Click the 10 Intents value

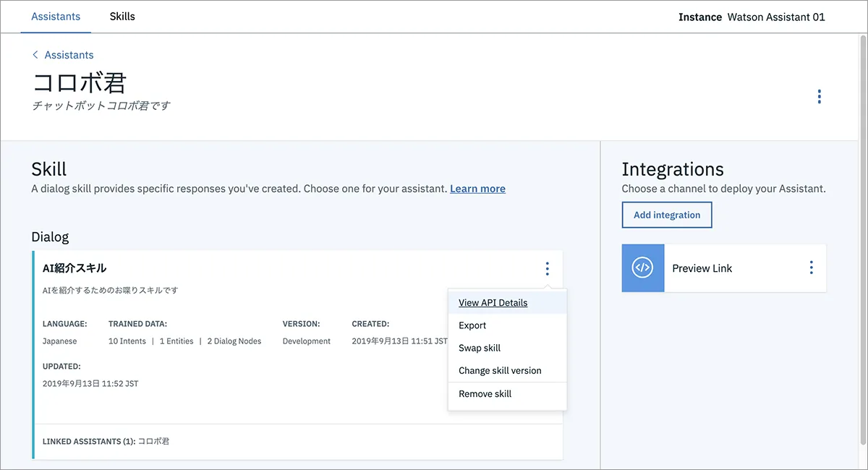point(127,341)
